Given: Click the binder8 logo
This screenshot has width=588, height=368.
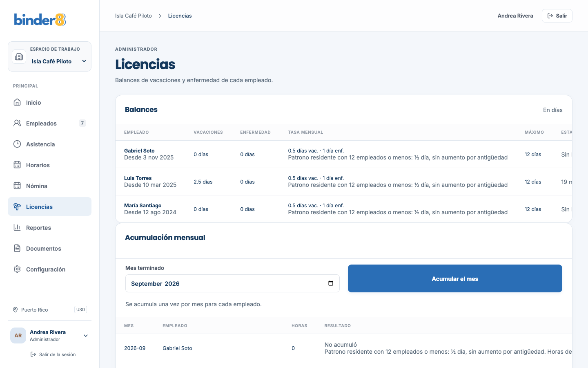Looking at the screenshot, I should coord(40,20).
